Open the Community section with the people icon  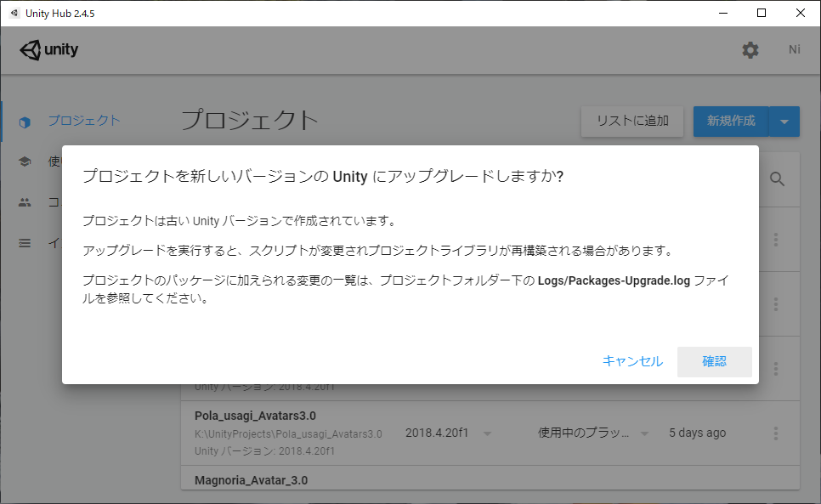[24, 202]
